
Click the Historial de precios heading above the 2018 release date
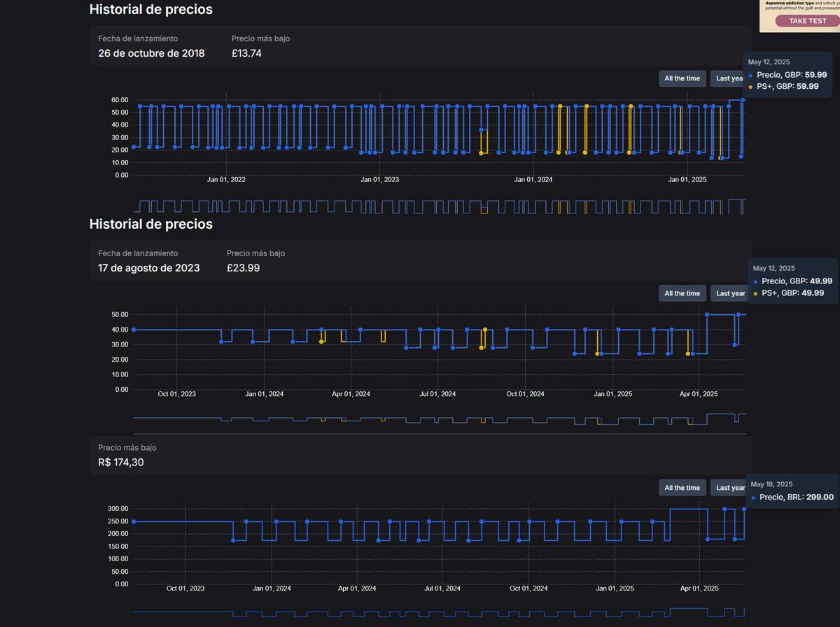pos(151,10)
